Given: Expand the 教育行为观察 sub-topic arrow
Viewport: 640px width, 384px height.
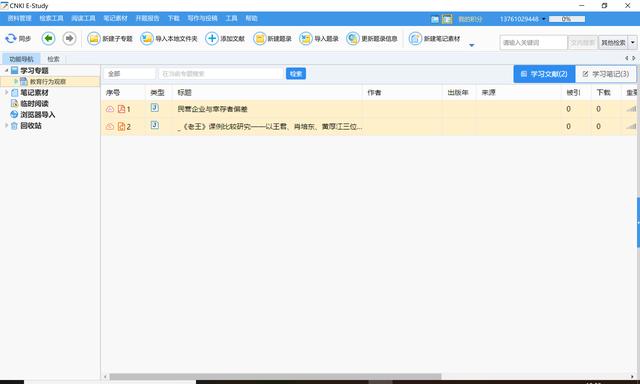Looking at the screenshot, I should 16,82.
